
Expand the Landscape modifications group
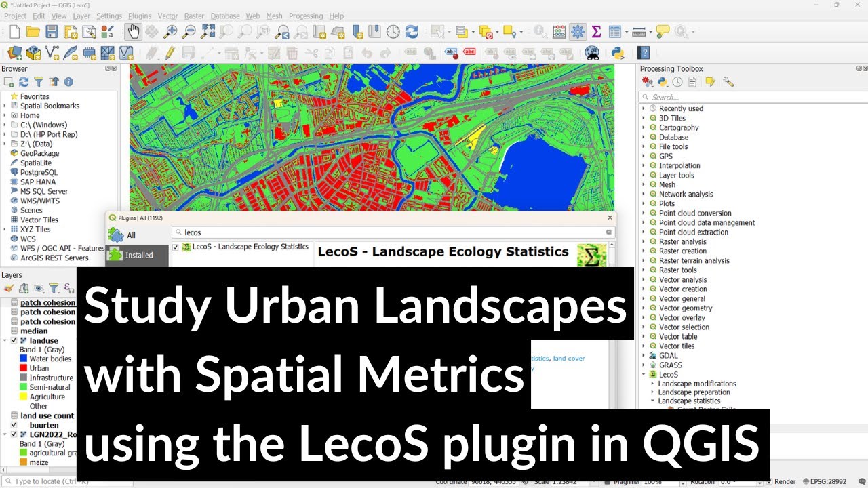[652, 384]
